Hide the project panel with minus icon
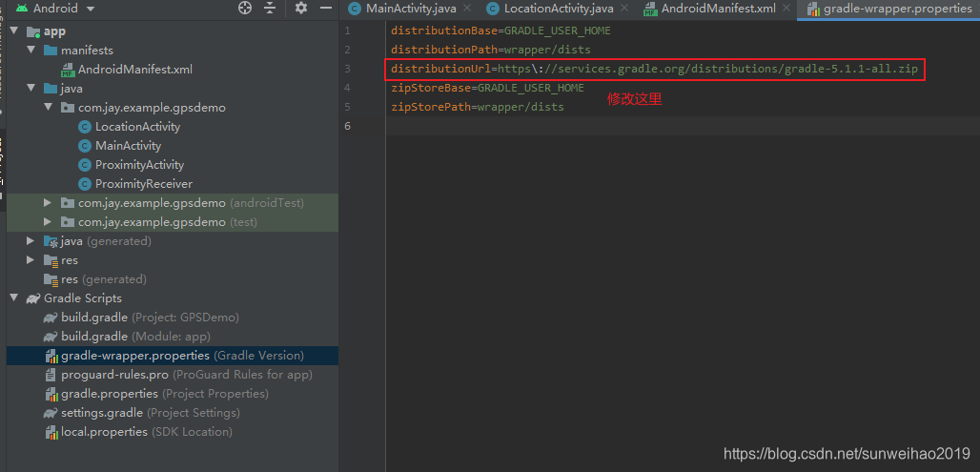 coord(326,9)
